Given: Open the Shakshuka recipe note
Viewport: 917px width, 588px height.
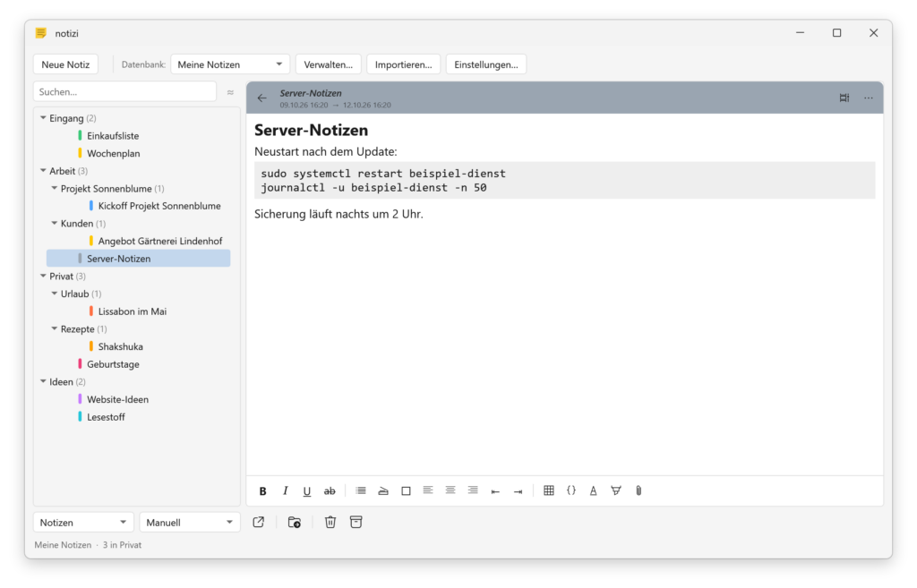Looking at the screenshot, I should click(x=121, y=346).
